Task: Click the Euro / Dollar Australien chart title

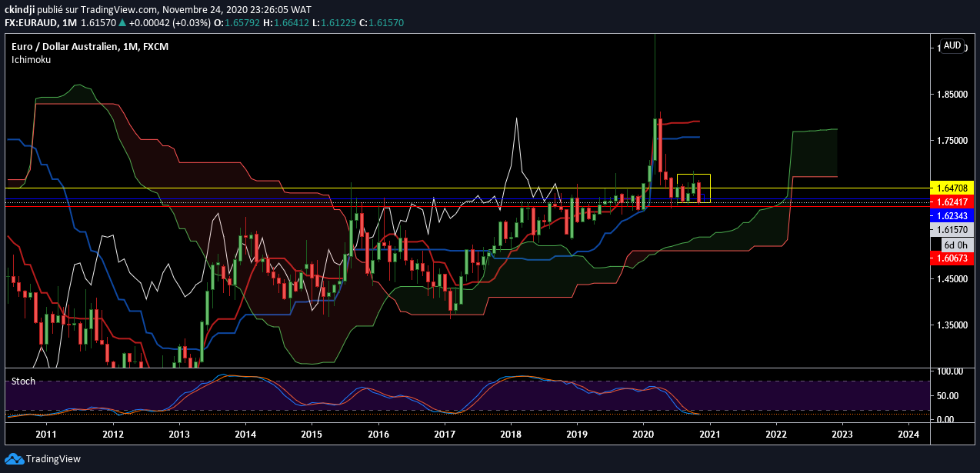Action: tap(89, 47)
